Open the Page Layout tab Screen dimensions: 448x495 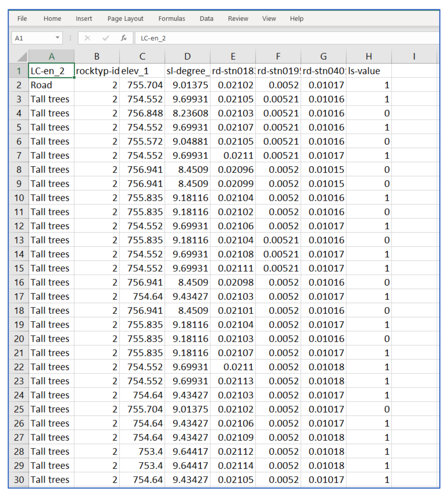pyautogui.click(x=125, y=19)
